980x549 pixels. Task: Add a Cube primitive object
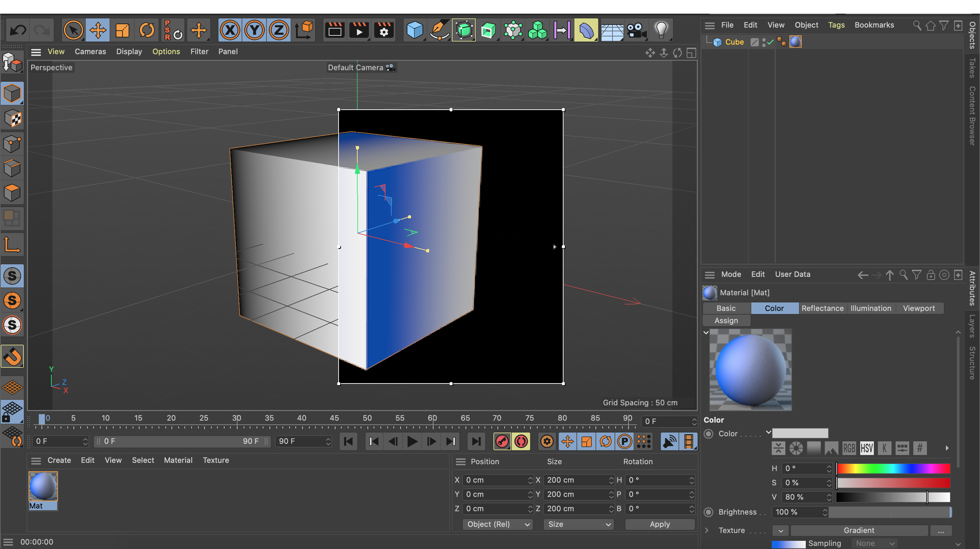[x=415, y=30]
